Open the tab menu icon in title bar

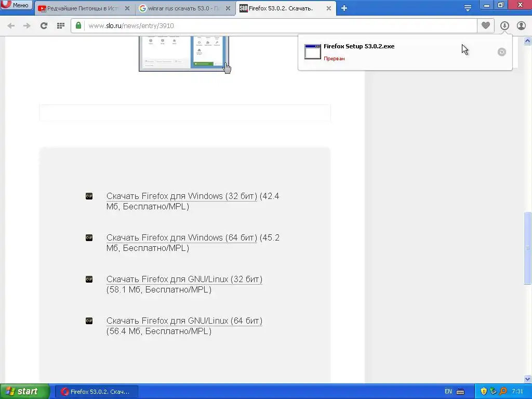pos(468,8)
